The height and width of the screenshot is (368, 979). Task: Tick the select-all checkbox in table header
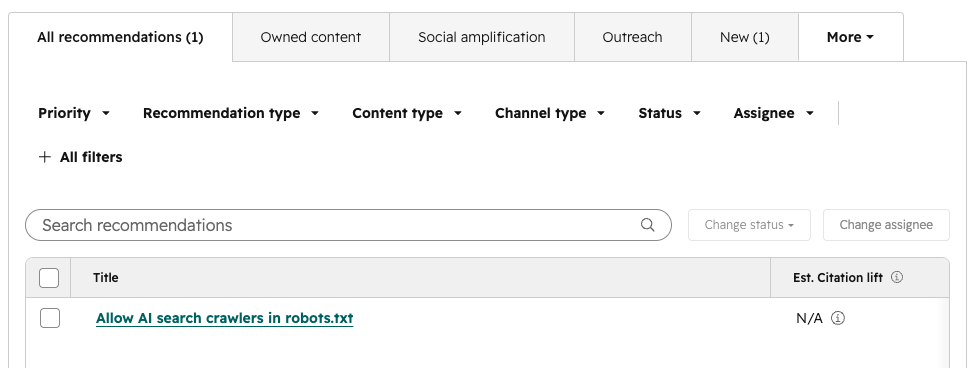[49, 277]
